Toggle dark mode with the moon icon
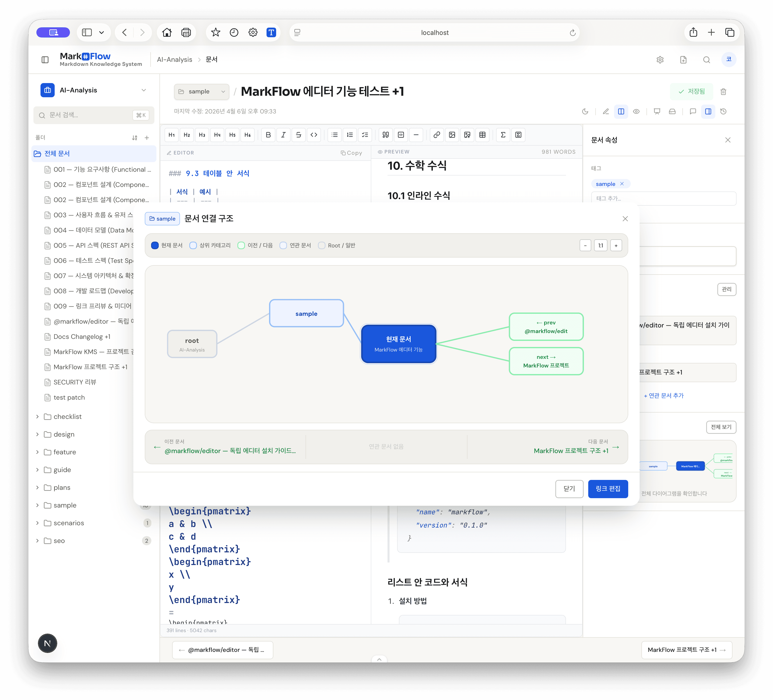Screen dimensions: 773x700 [x=585, y=112]
